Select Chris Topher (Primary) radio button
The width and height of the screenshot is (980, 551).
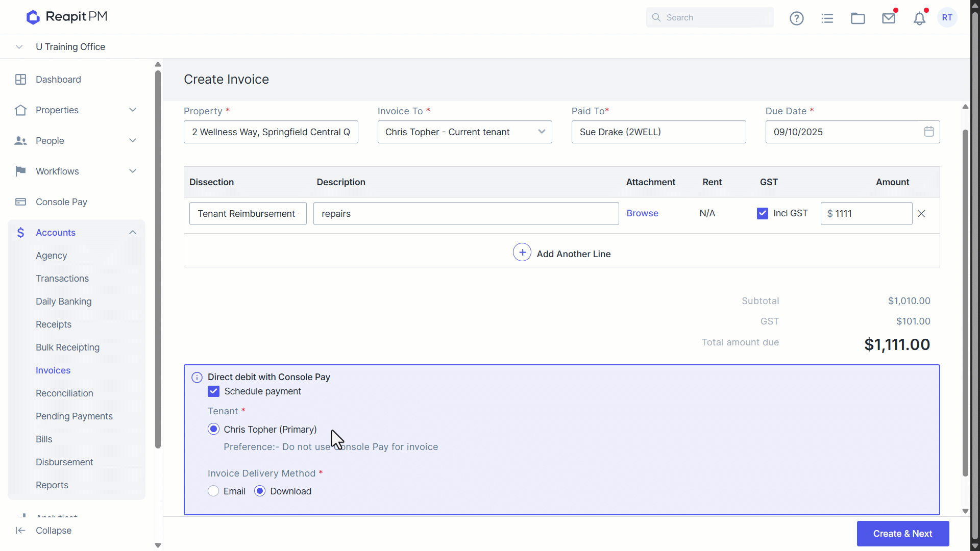(214, 429)
